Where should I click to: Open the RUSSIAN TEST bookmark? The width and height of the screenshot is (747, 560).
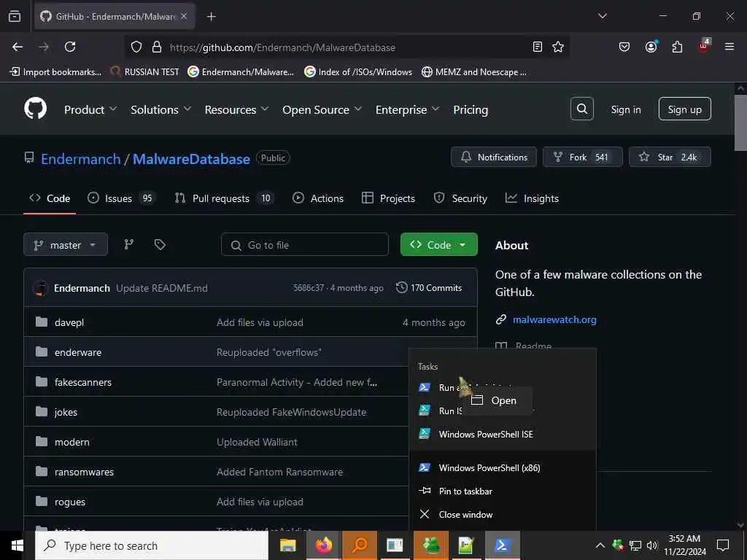click(x=145, y=72)
